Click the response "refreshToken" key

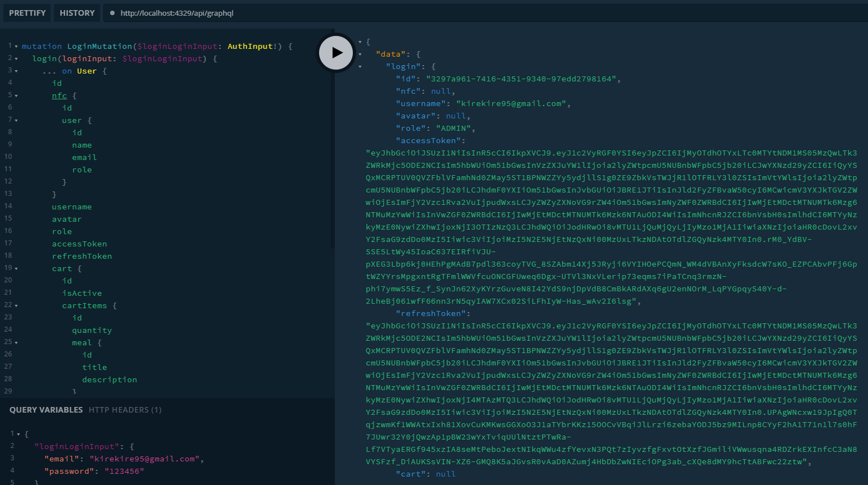431,314
